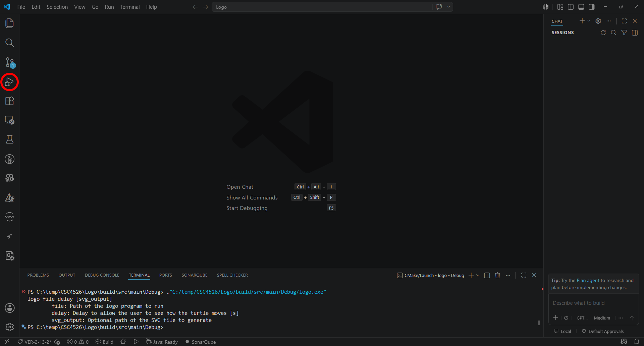644x346 pixels.
Task: Switch to the DEBUG CONSOLE tab
Action: point(102,275)
